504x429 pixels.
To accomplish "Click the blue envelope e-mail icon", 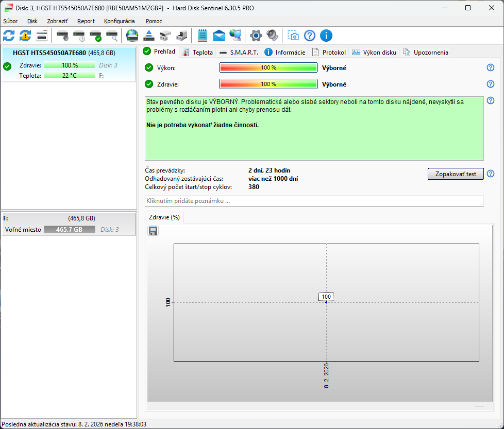I will point(219,36).
